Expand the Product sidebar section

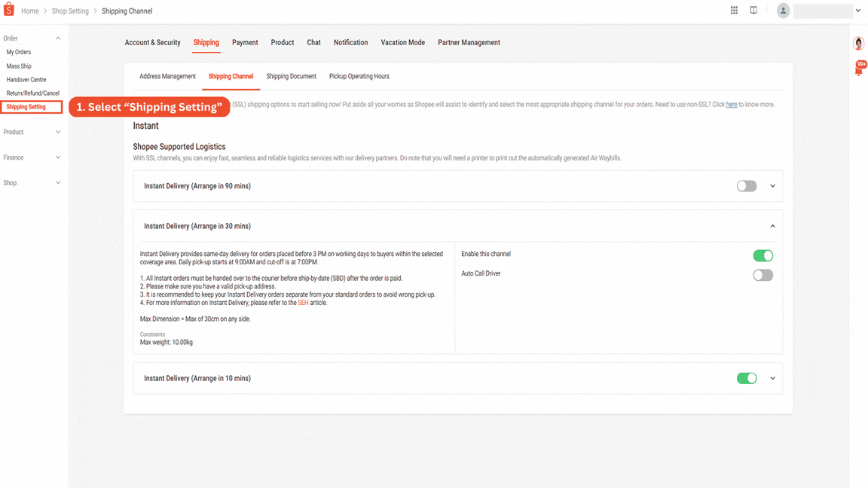tap(58, 132)
